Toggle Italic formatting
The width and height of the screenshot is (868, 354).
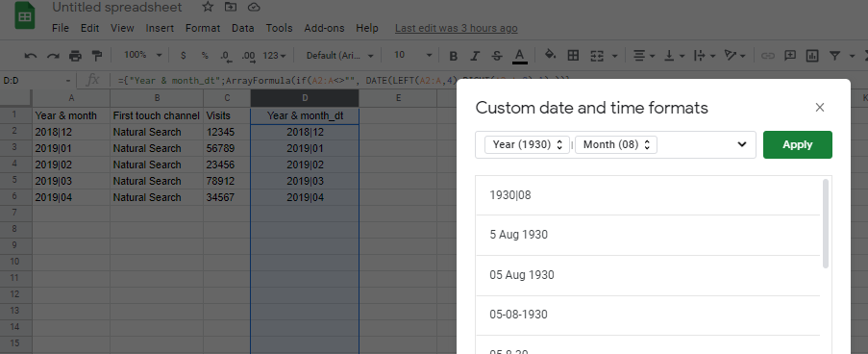(475, 56)
